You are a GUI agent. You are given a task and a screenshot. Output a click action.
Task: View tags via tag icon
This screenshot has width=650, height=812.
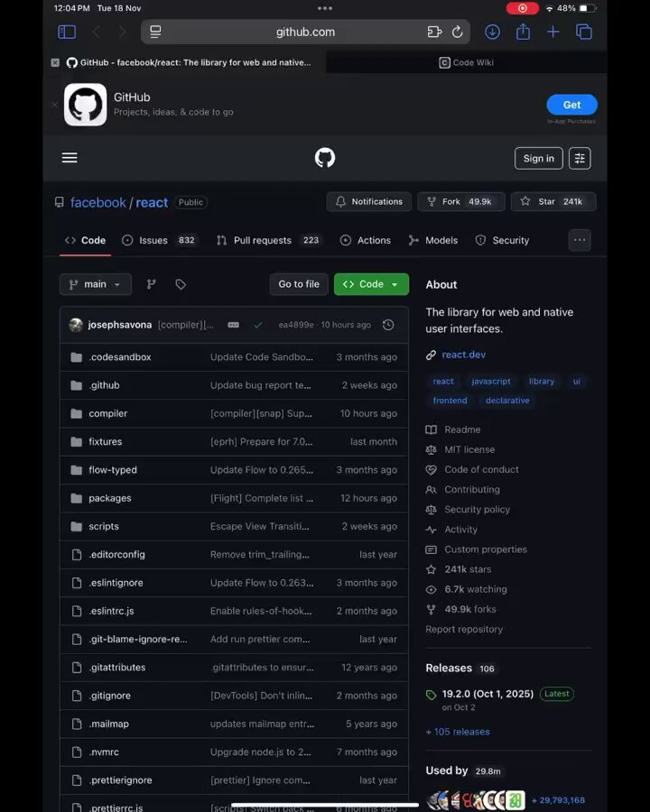181,284
